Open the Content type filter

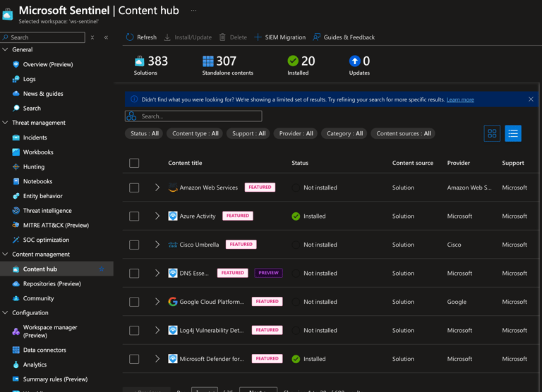195,133
